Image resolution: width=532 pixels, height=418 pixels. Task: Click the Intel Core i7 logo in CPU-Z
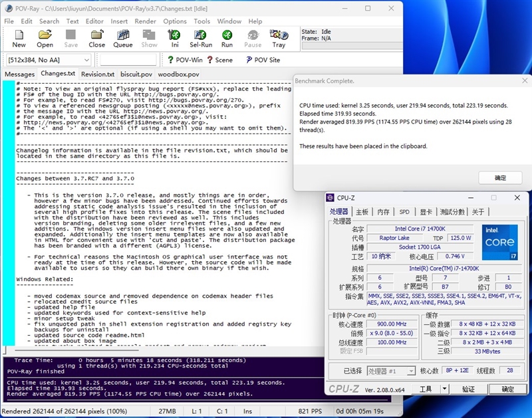point(500,242)
